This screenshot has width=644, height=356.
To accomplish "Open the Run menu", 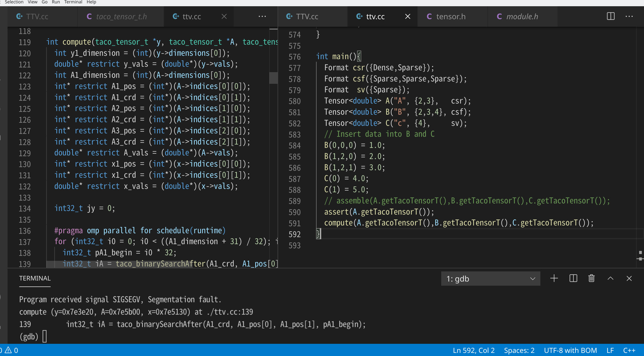I will 56,2.
